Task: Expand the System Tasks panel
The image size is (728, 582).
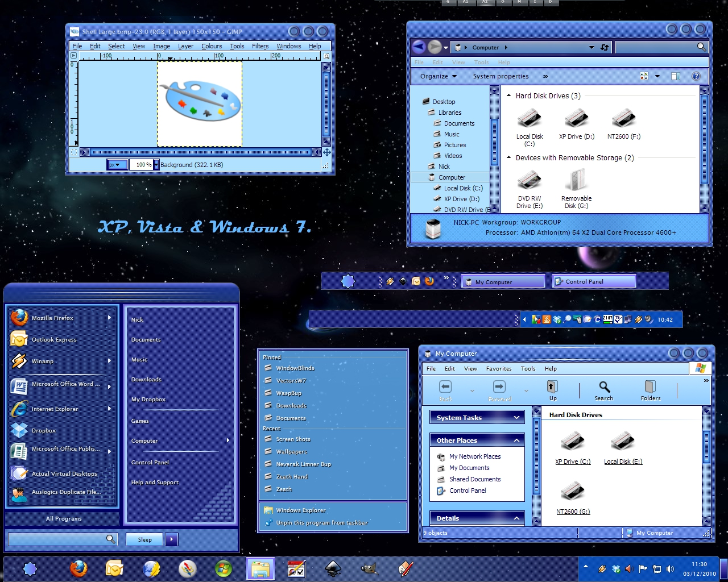Action: pyautogui.click(x=516, y=418)
